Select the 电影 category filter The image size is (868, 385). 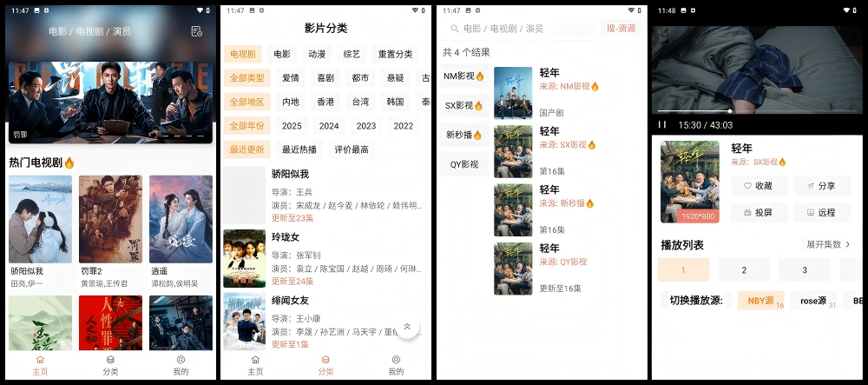click(282, 54)
